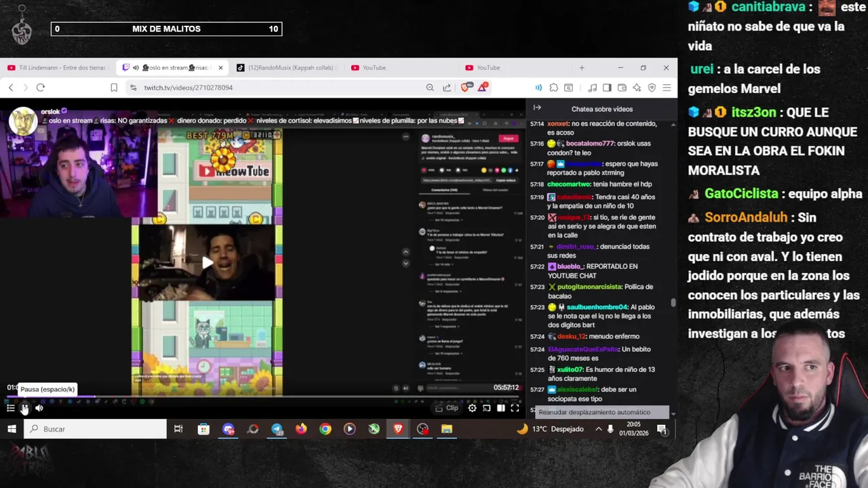Open File Explorer from taskbar
Viewport: 868px width, 488px height.
447,429
